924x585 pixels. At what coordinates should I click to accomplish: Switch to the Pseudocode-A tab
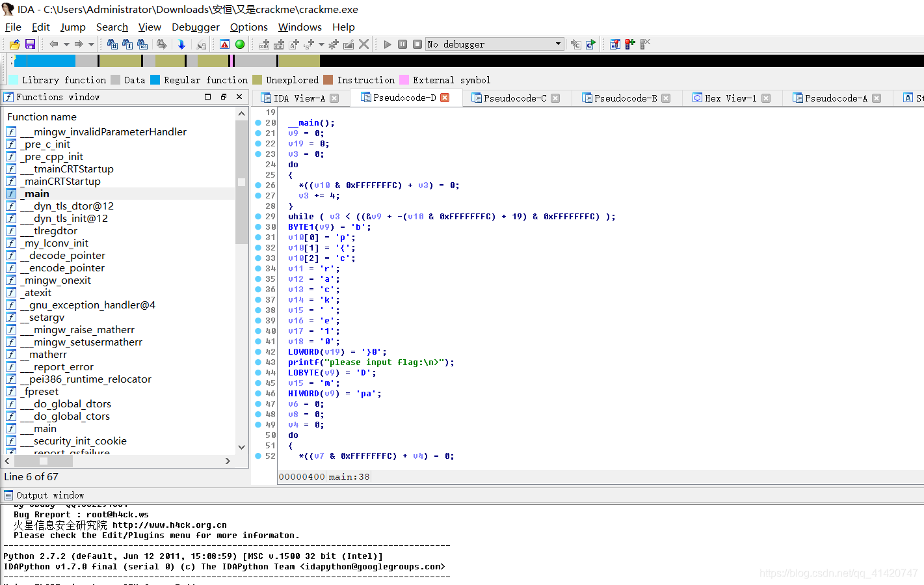click(x=836, y=98)
